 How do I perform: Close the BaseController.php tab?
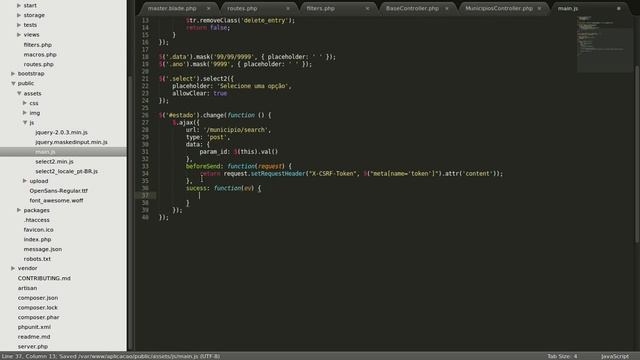coord(447,8)
